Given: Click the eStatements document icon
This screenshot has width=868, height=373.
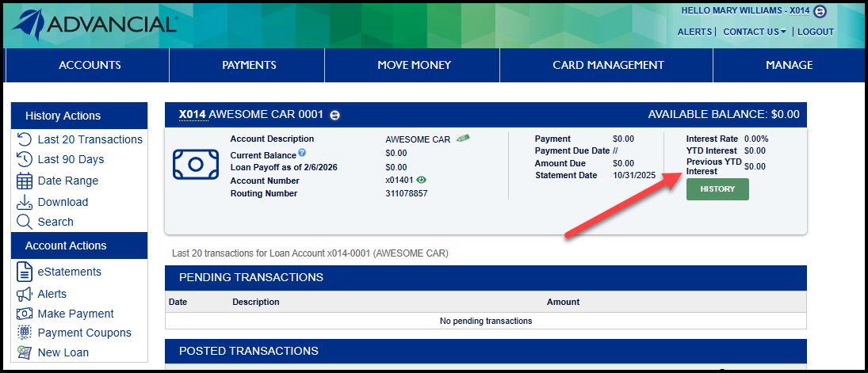Looking at the screenshot, I should pyautogui.click(x=25, y=272).
